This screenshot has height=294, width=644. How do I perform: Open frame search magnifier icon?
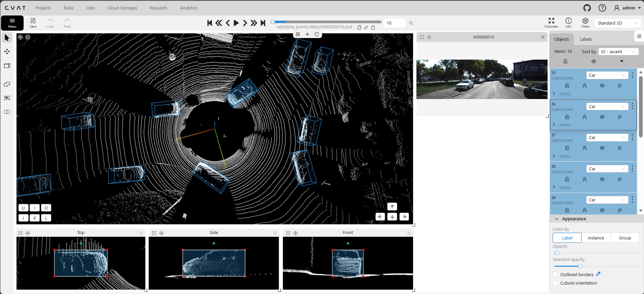[411, 23]
